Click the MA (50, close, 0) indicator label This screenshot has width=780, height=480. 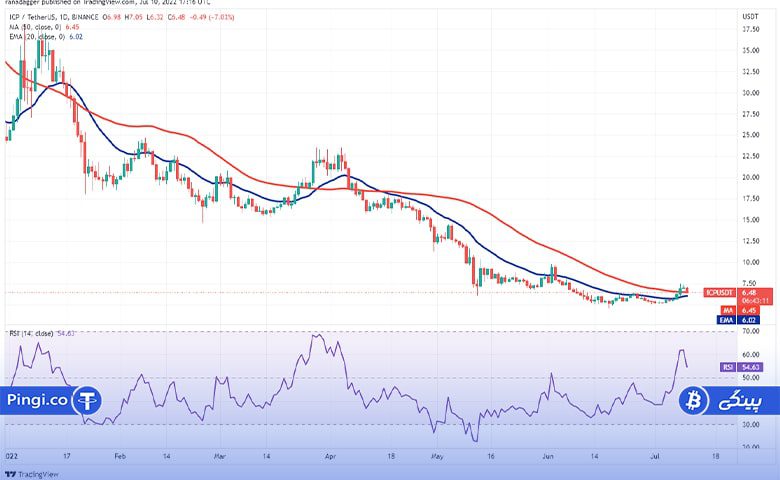tap(35, 27)
